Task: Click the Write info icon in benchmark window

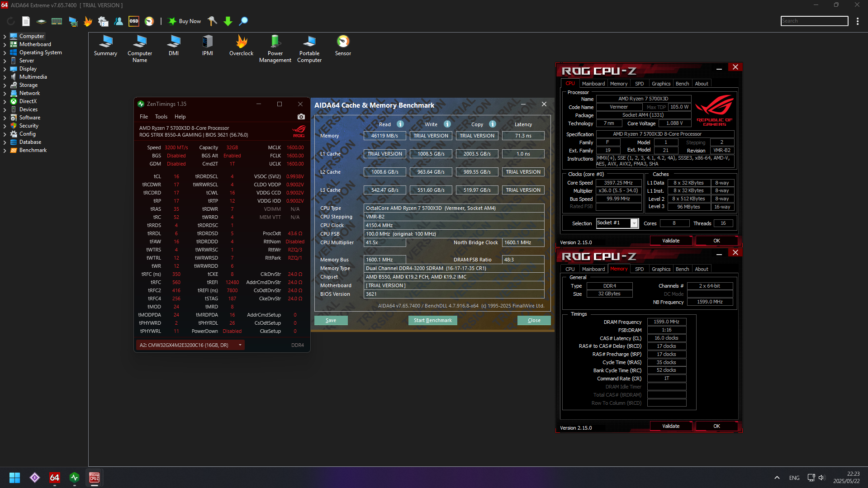Action: (x=447, y=124)
